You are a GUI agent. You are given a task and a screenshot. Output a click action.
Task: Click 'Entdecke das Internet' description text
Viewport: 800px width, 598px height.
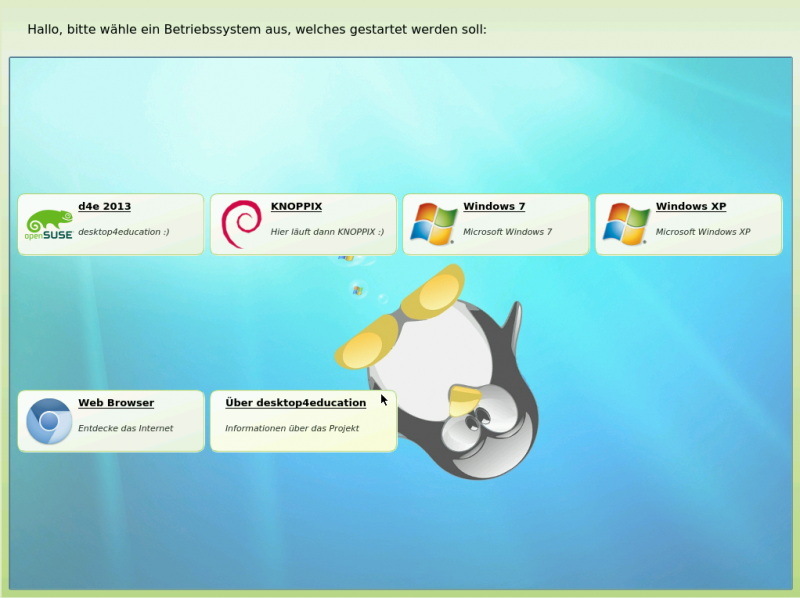tap(126, 428)
